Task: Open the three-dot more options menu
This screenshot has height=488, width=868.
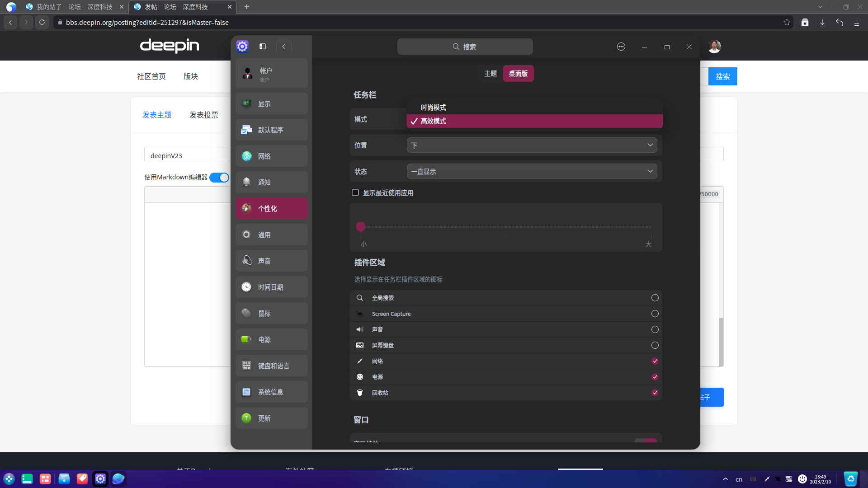Action: click(621, 47)
